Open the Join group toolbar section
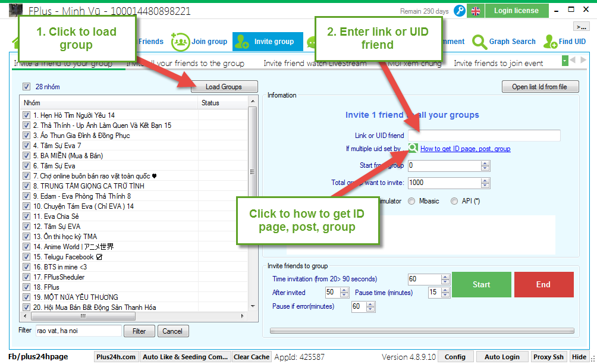The width and height of the screenshot is (597, 364). click(199, 42)
